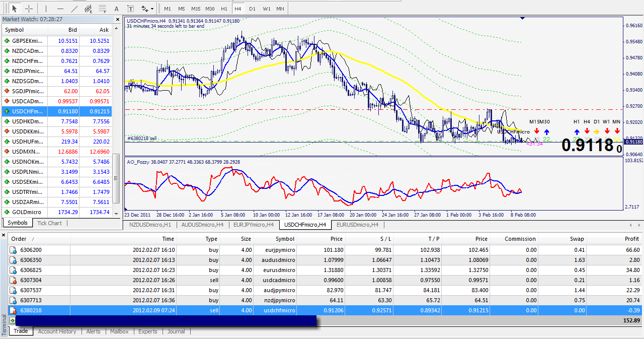Image resolution: width=644 pixels, height=339 pixels.
Task: Switch chart to M1 timeframe
Action: click(168, 9)
